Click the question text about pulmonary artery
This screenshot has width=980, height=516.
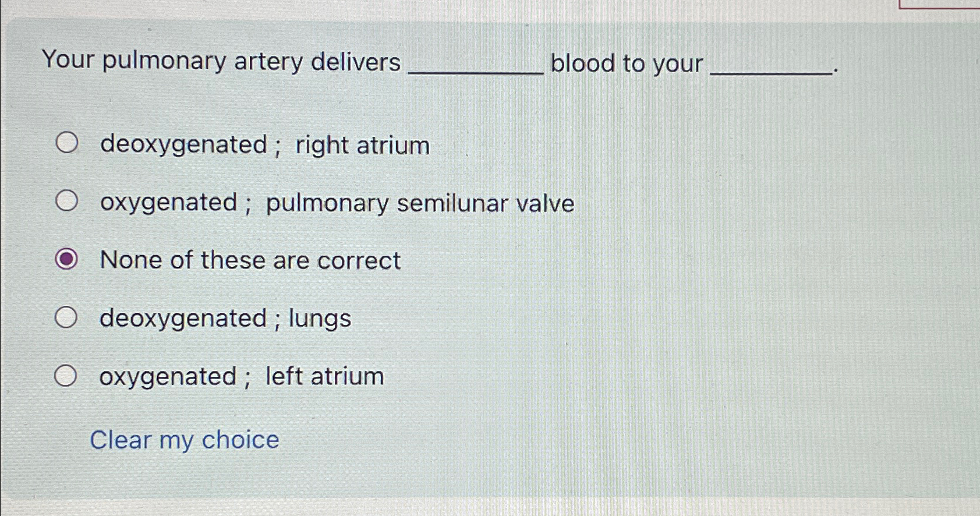point(221,61)
